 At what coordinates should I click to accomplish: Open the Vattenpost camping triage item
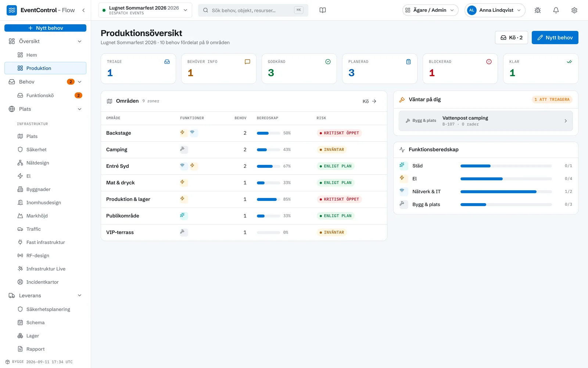click(486, 121)
